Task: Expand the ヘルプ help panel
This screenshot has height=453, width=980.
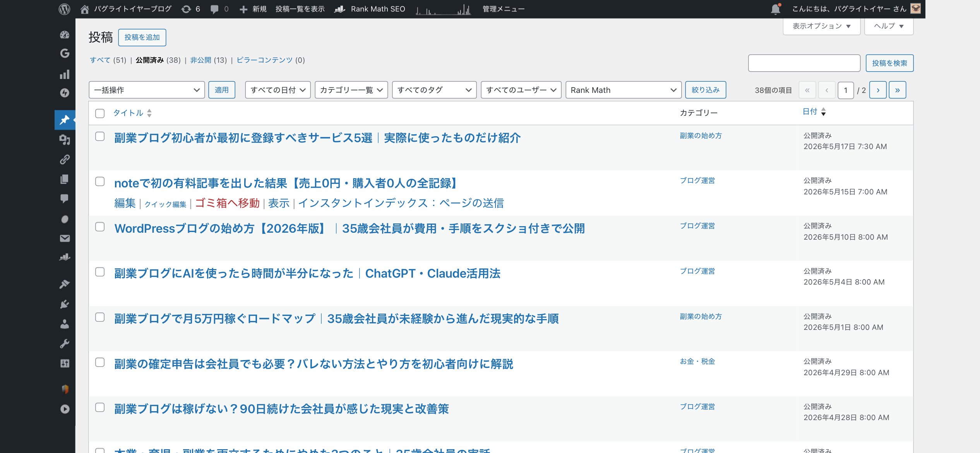Action: 889,26
